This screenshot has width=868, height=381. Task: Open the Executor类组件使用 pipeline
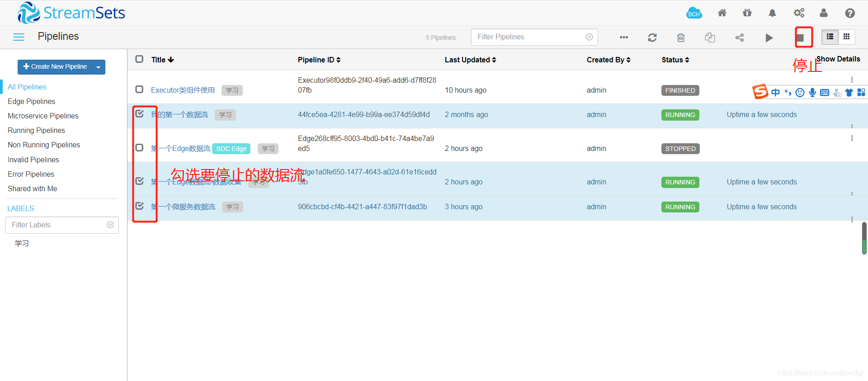(x=183, y=90)
